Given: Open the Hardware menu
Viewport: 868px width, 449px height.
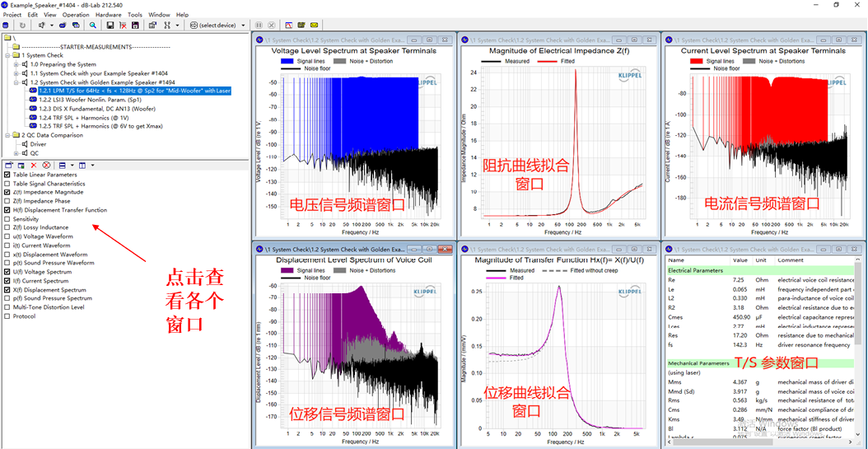Looking at the screenshot, I should (109, 15).
